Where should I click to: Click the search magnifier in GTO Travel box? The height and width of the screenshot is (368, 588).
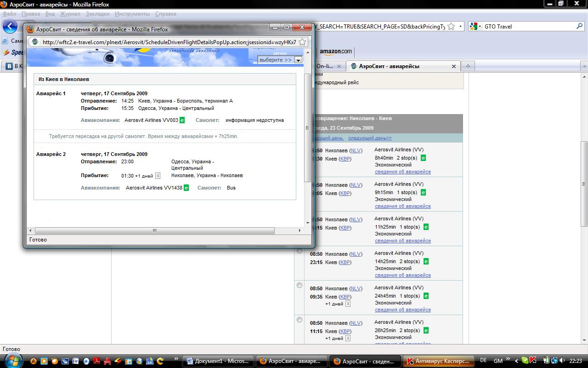click(579, 26)
